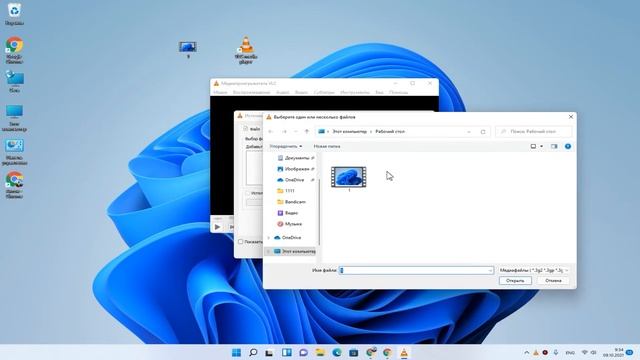Select desktop video file named 1
The image size is (640, 360).
[x=188, y=50]
